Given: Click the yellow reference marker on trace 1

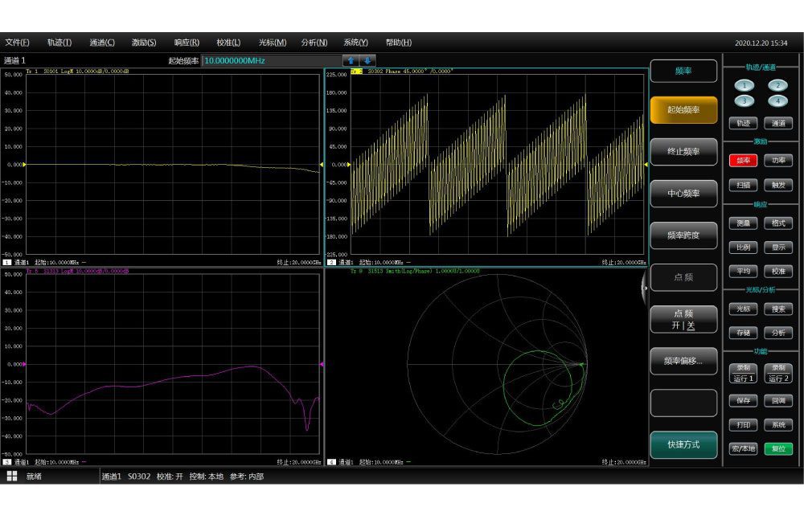Looking at the screenshot, I should (x=24, y=165).
